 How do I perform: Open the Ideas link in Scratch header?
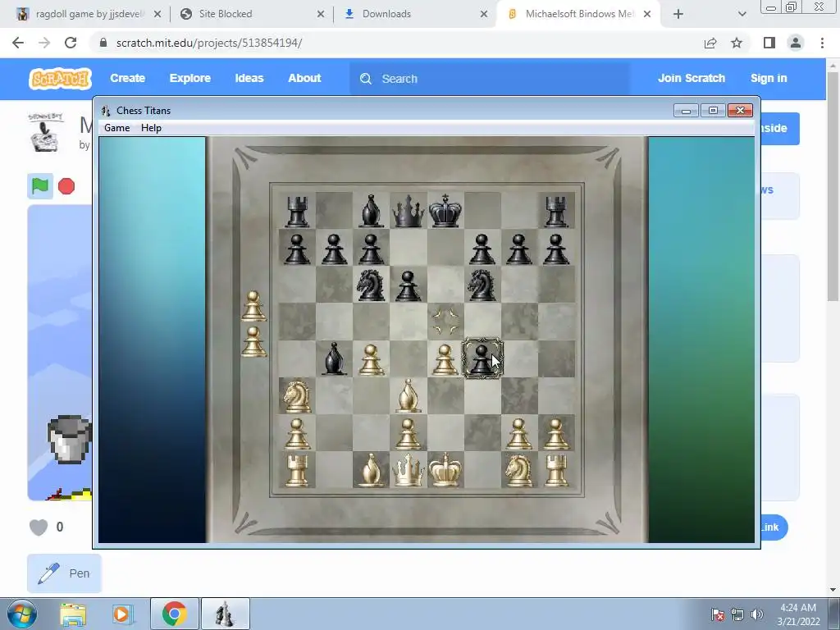[249, 78]
